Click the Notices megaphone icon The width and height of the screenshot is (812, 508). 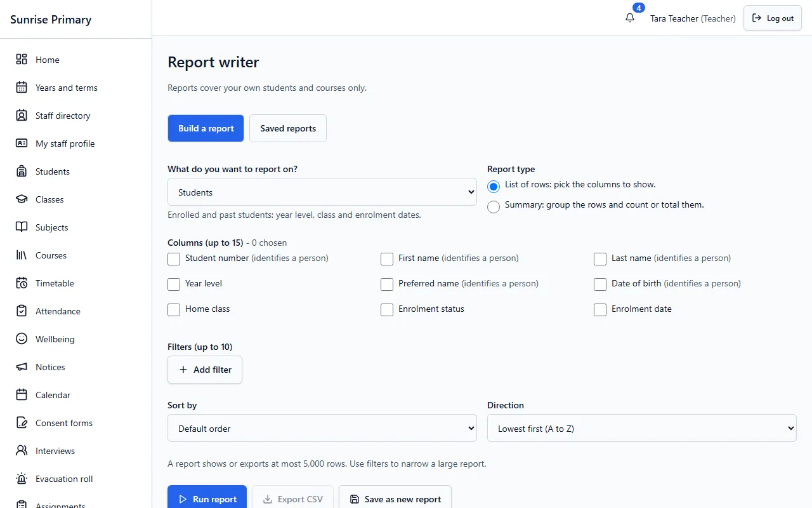(22, 367)
